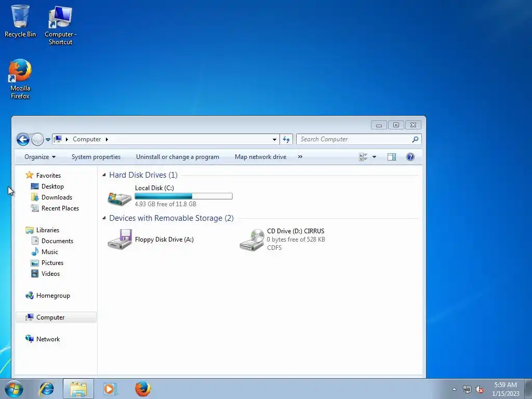Select CD Drive (D:) CIRRUS icon

coord(252,240)
